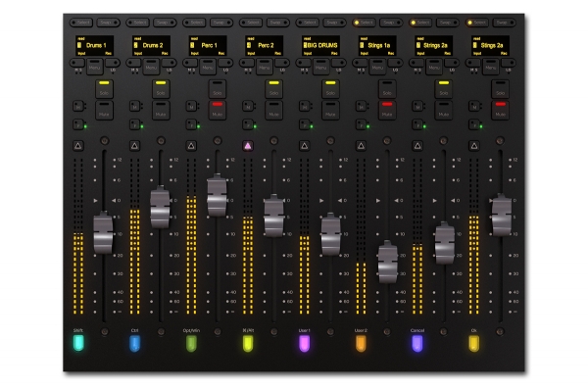Click the yellow OK key

474,343
